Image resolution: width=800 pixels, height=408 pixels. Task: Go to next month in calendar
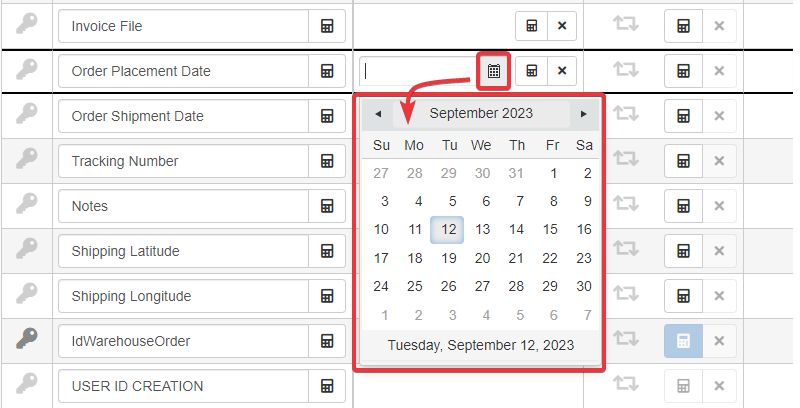pos(583,114)
